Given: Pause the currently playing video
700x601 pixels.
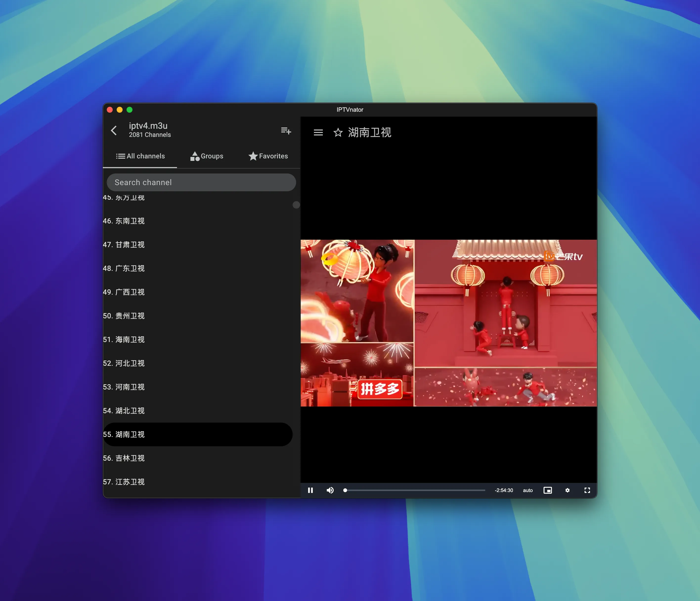Looking at the screenshot, I should click(310, 490).
